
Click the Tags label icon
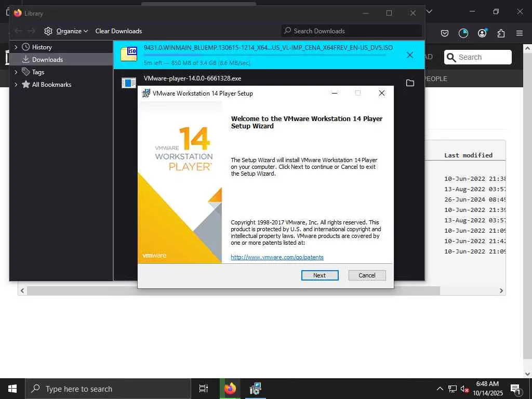click(25, 72)
